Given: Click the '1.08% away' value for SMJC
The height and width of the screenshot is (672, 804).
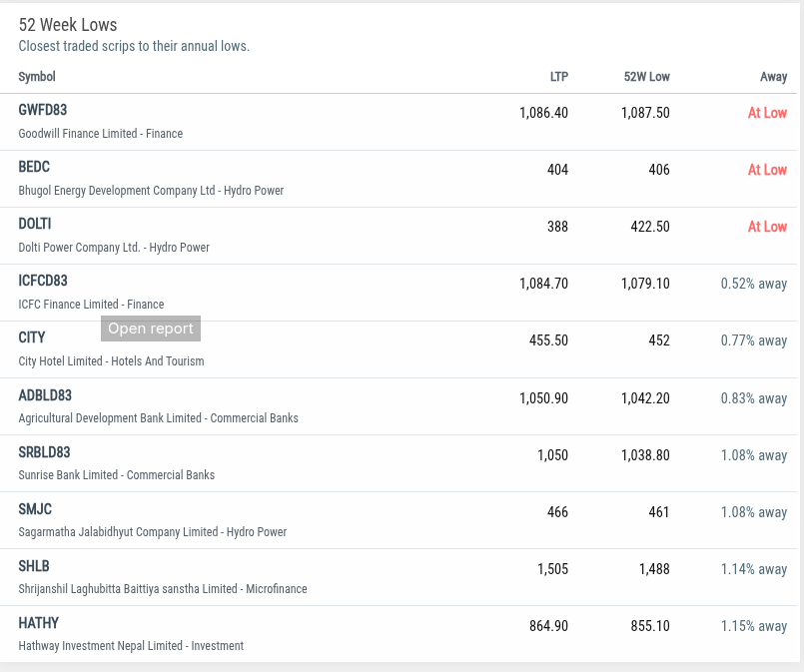Looking at the screenshot, I should (754, 512).
